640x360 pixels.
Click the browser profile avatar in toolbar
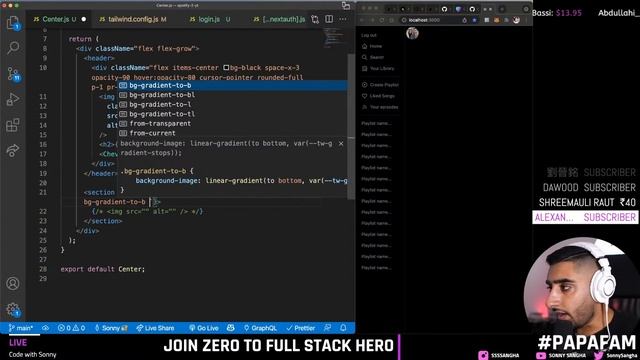(516, 20)
